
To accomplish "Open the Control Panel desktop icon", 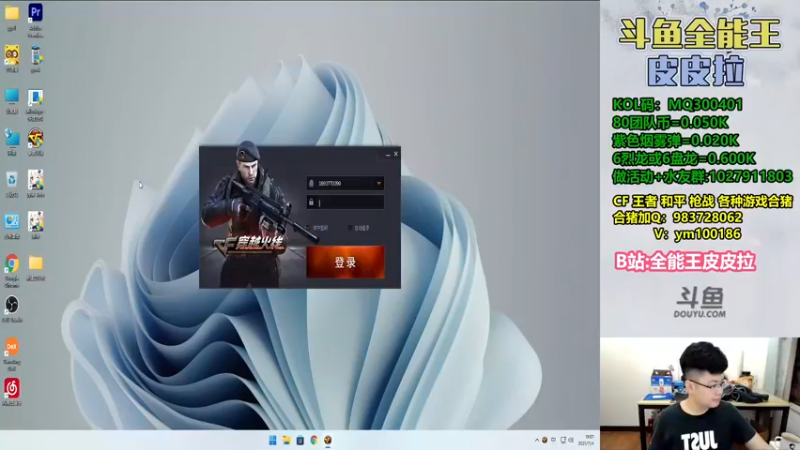I will click(x=12, y=222).
